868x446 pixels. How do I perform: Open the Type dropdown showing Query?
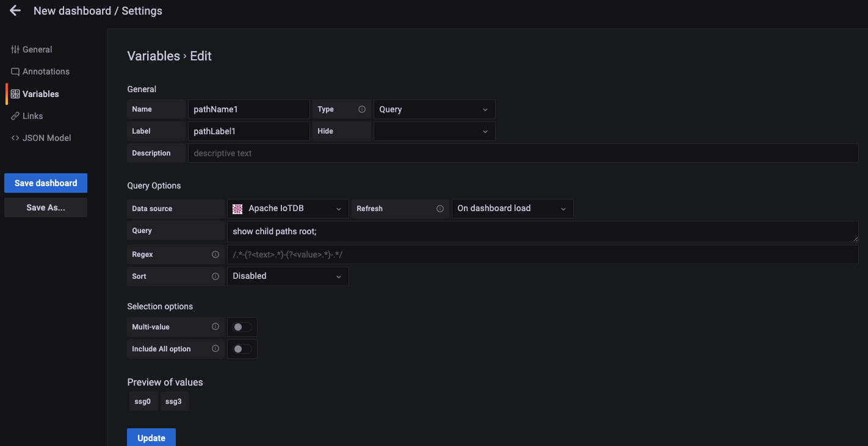[433, 110]
